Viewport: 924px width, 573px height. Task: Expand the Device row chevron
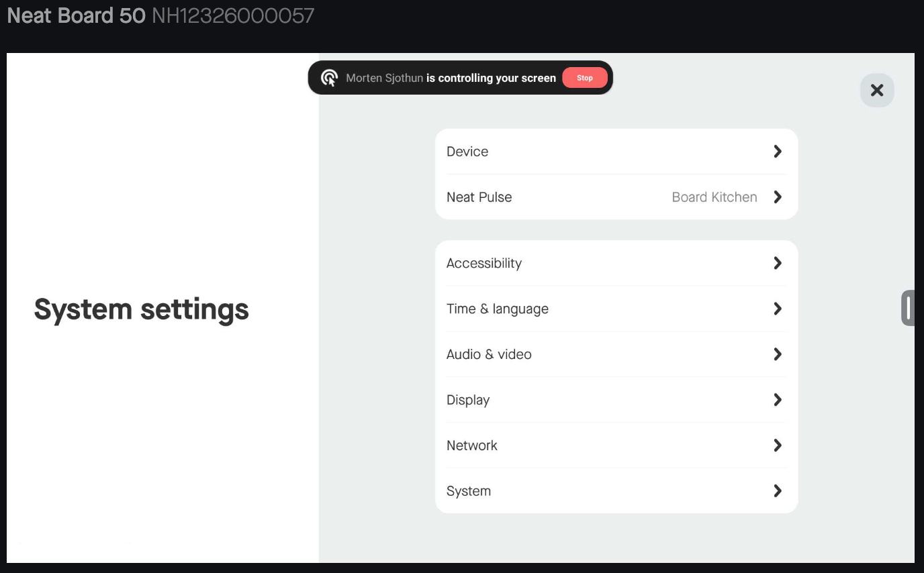(778, 152)
